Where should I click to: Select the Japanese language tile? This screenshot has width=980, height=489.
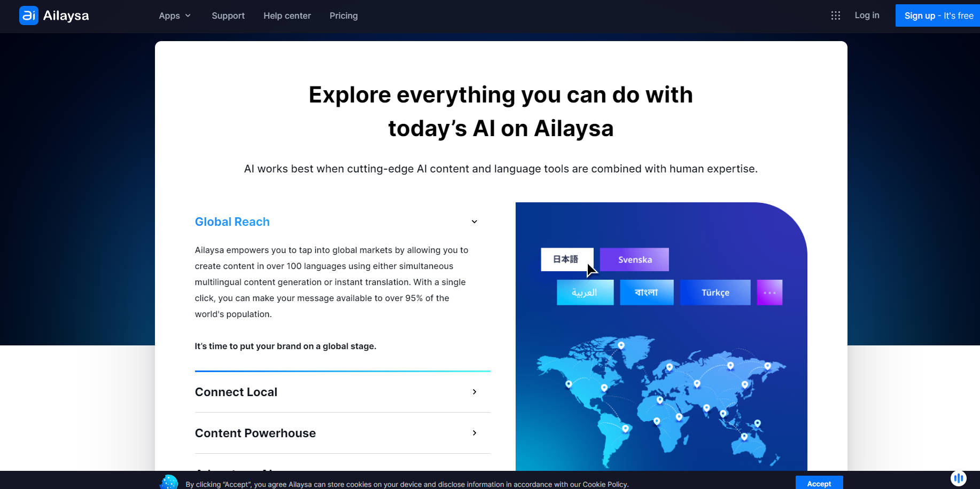point(566,259)
